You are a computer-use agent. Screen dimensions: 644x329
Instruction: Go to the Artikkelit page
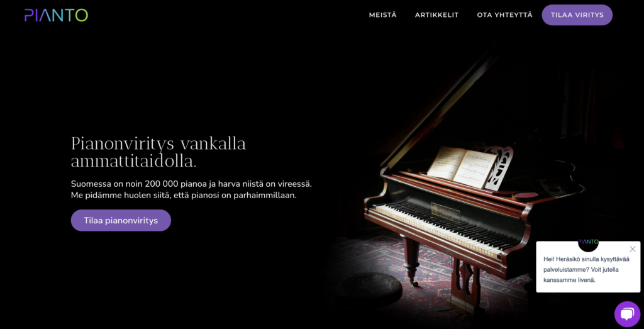pos(436,15)
